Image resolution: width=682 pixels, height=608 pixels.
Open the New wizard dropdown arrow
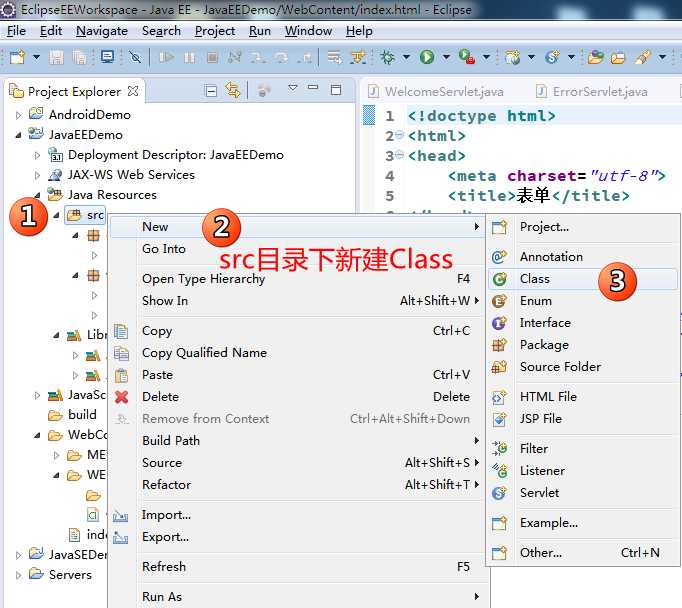click(37, 57)
